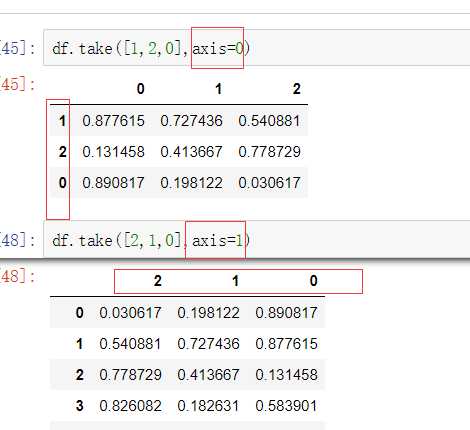470x430 pixels.
Task: Select value 0.877615 in the Out[48] table
Action: pyautogui.click(x=286, y=344)
